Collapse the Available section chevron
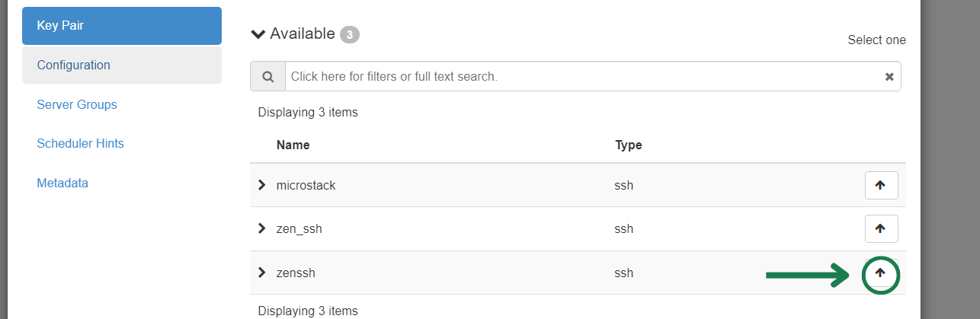The height and width of the screenshot is (319, 980). (258, 34)
